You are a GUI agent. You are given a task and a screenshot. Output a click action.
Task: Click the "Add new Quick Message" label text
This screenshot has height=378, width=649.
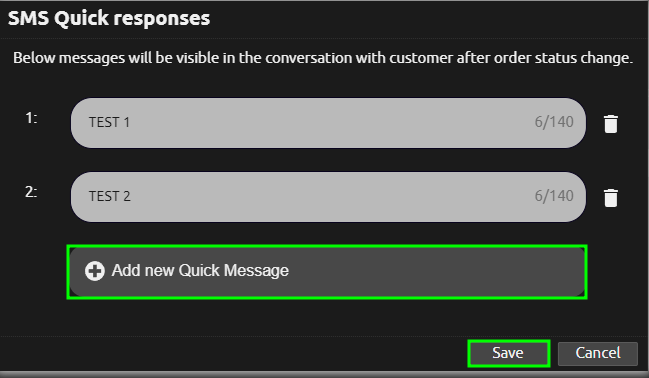point(200,270)
